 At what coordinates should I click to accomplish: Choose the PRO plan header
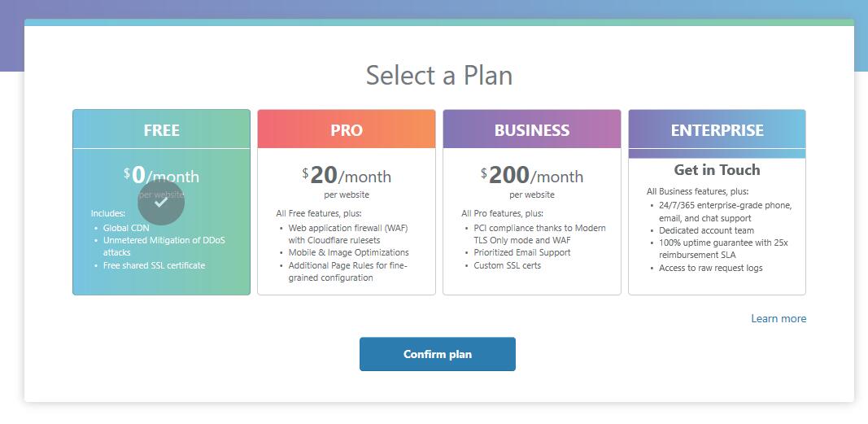pos(347,130)
